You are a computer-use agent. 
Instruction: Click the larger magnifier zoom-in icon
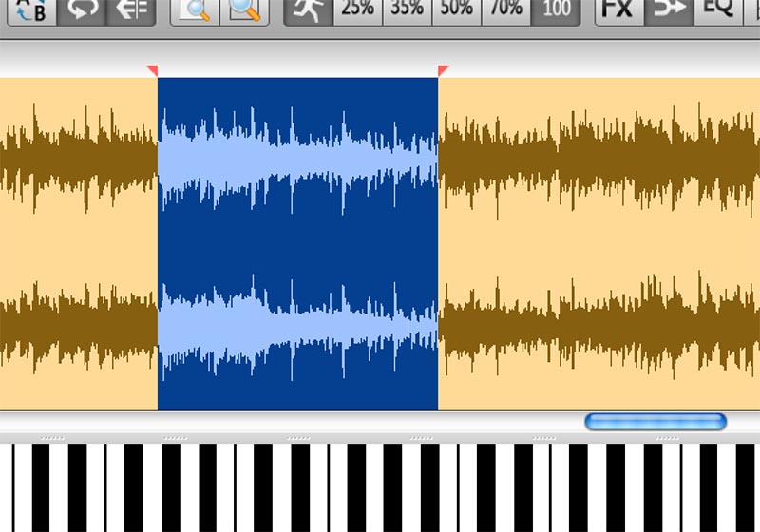pyautogui.click(x=245, y=10)
